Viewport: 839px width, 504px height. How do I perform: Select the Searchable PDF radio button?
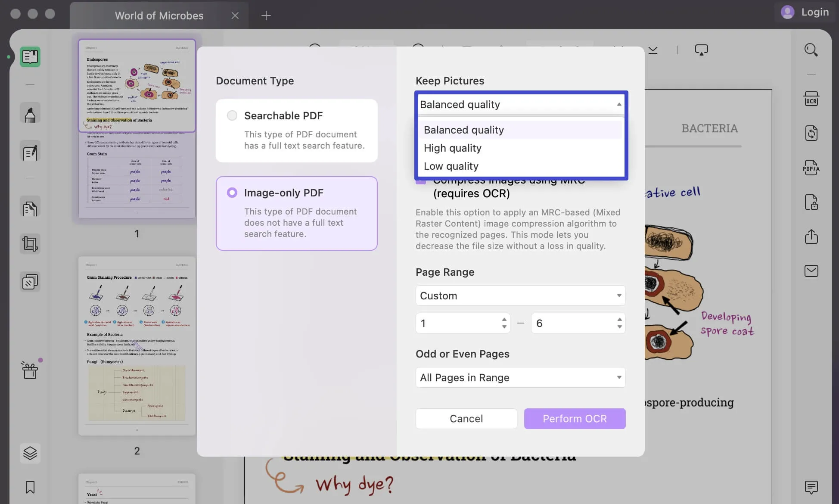[233, 115]
